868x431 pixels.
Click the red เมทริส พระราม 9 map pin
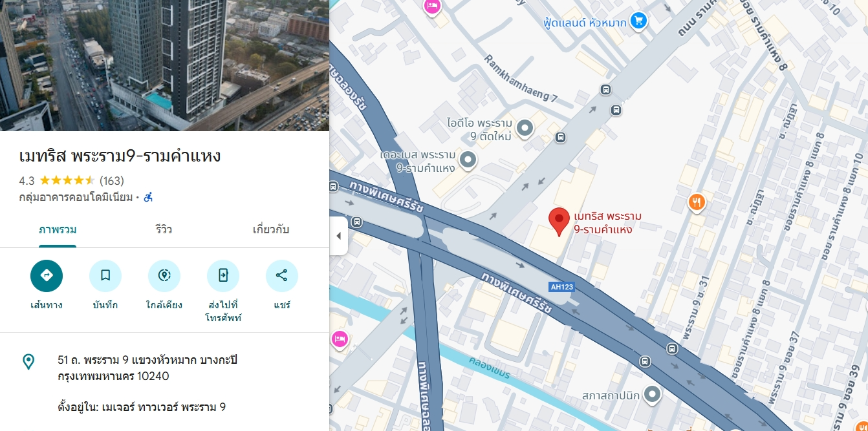click(x=559, y=222)
